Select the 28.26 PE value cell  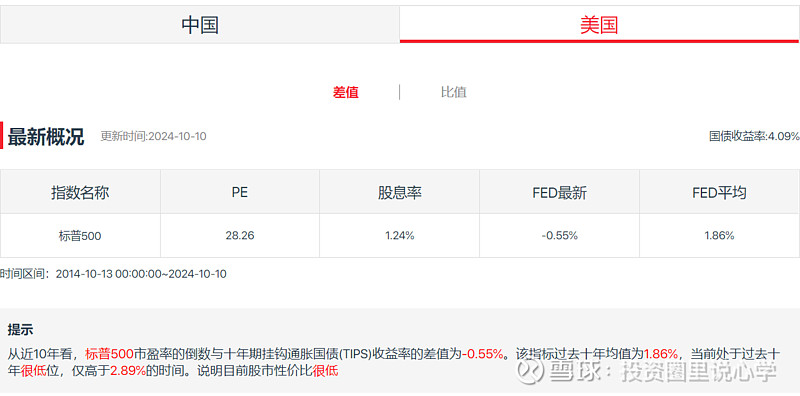pyautogui.click(x=240, y=236)
